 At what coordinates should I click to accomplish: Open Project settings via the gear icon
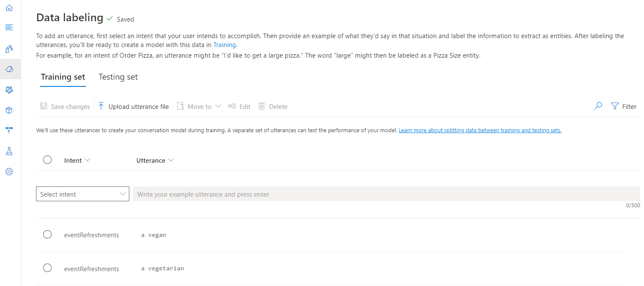pyautogui.click(x=9, y=171)
